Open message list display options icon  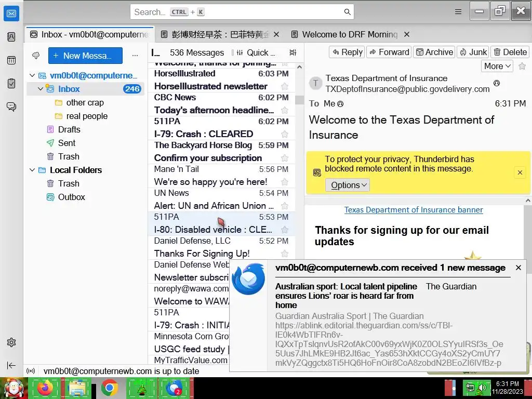(x=293, y=52)
